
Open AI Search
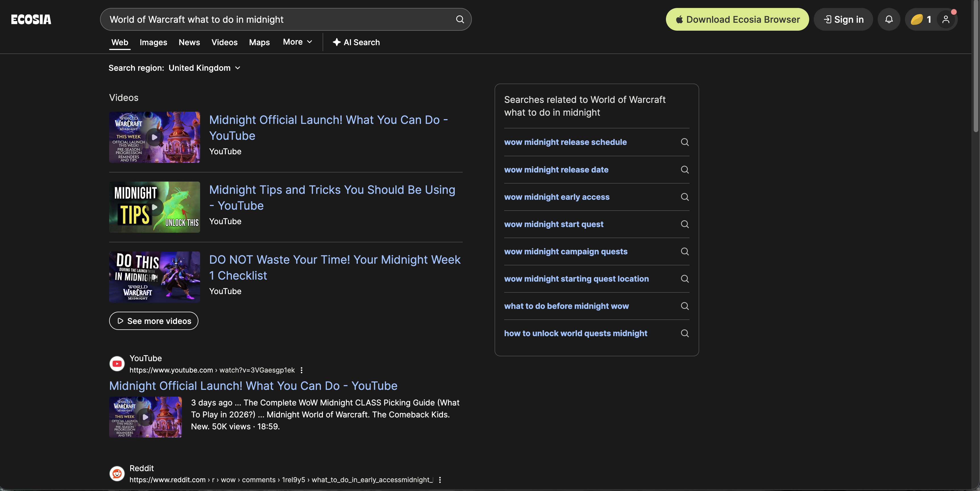tap(355, 42)
